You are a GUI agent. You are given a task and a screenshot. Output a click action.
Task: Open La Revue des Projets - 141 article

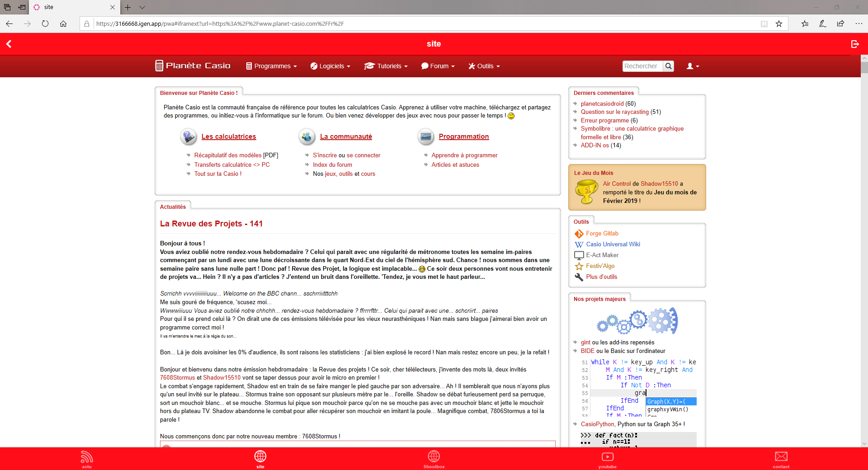[x=212, y=224]
